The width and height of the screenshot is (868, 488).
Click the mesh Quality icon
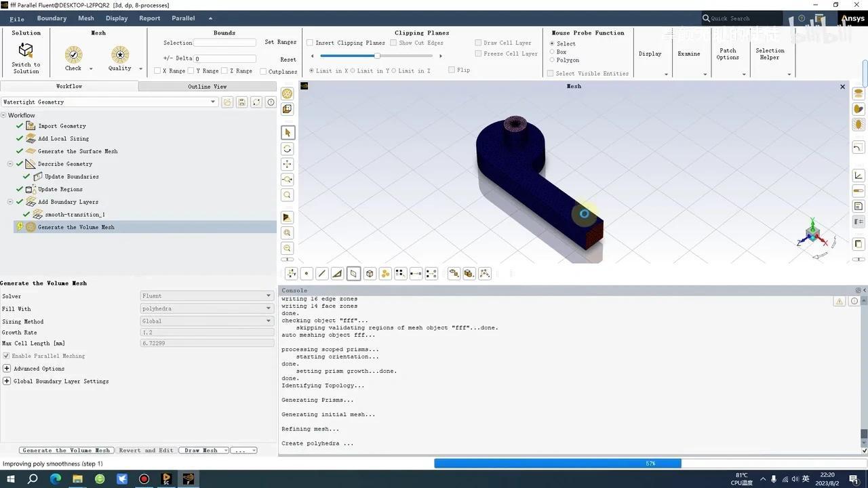120,55
